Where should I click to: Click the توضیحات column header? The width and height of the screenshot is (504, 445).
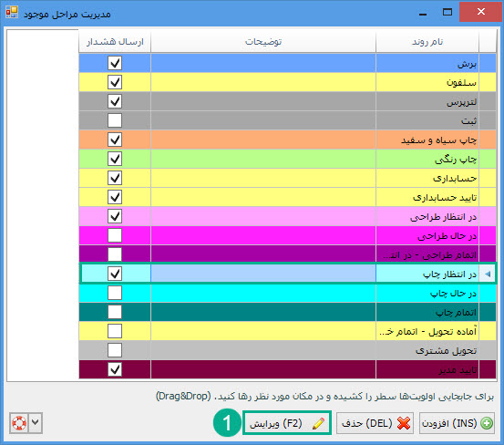(x=263, y=42)
